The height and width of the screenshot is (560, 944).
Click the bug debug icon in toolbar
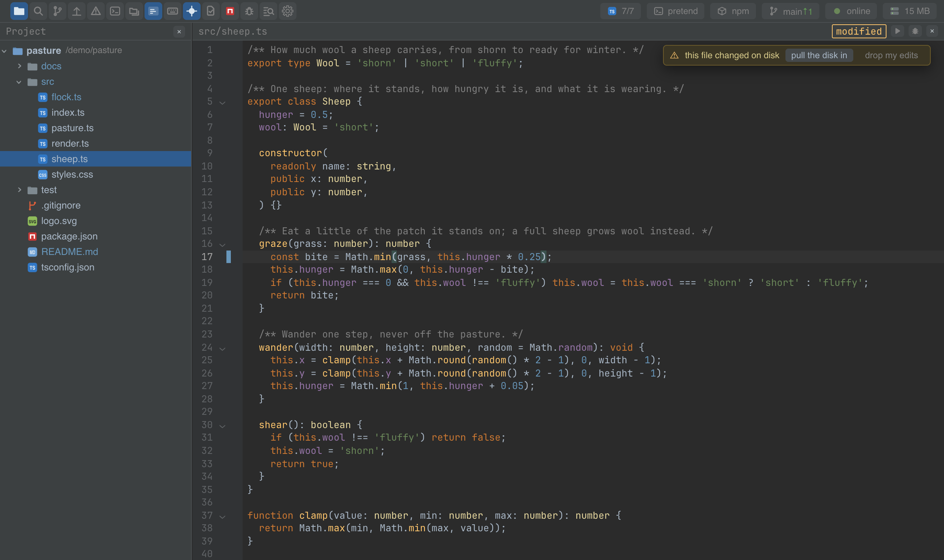pos(249,11)
